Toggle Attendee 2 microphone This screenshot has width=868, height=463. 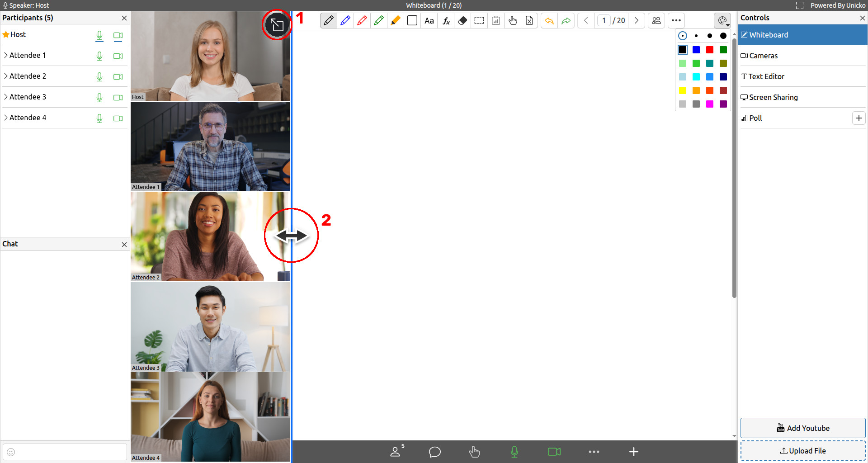(x=99, y=77)
